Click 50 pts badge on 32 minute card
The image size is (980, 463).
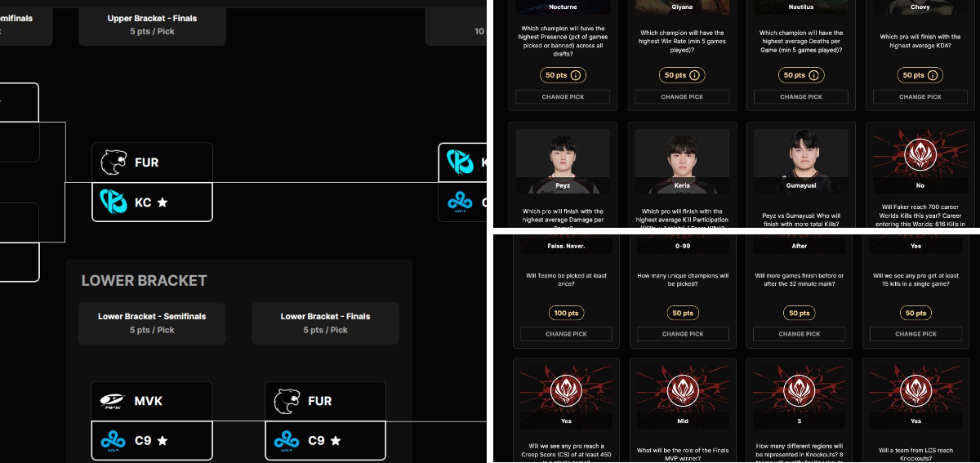tap(800, 313)
